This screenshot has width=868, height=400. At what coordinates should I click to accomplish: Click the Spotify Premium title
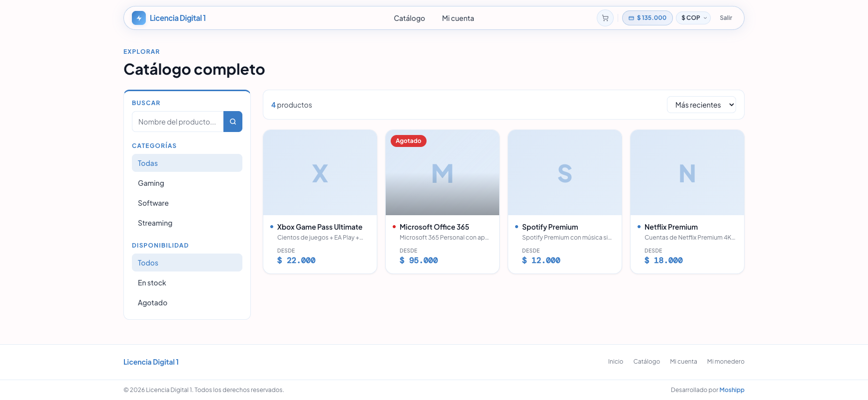(550, 227)
